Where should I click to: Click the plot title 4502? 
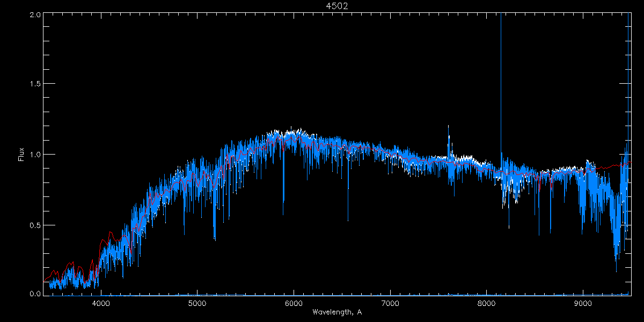pos(337,5)
